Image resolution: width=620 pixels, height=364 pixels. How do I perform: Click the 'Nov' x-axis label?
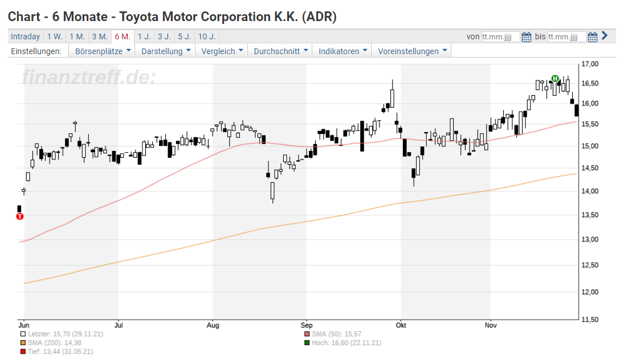(491, 325)
